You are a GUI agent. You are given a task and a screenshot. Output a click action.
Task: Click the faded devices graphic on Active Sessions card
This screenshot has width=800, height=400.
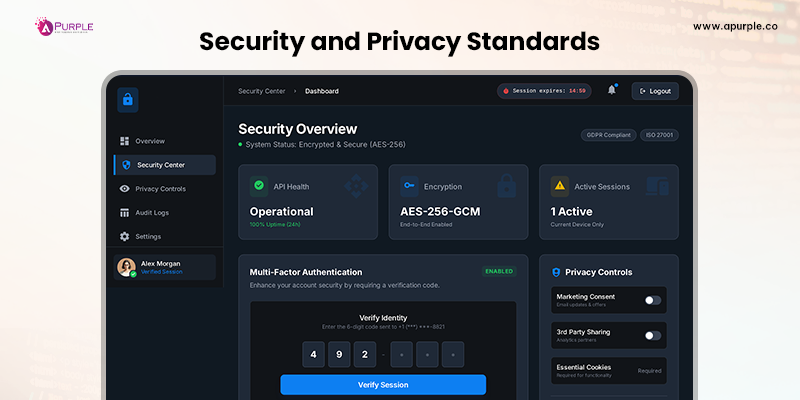pos(657,186)
